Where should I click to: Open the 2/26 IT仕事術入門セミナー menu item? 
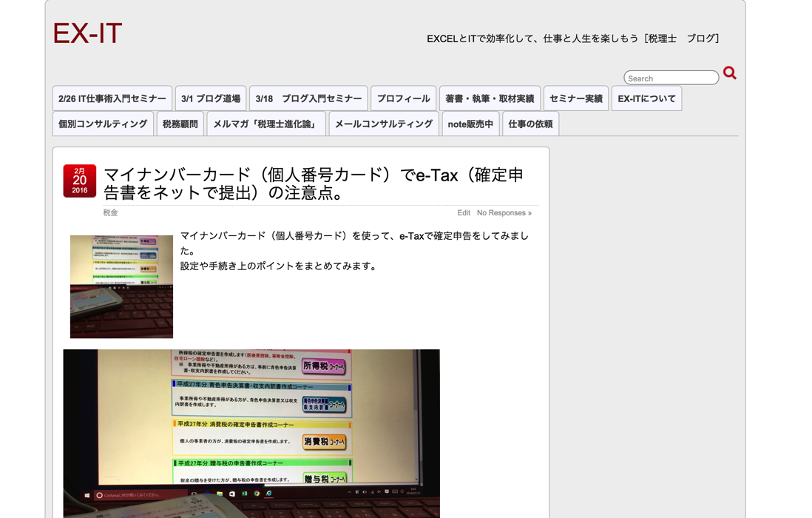112,98
